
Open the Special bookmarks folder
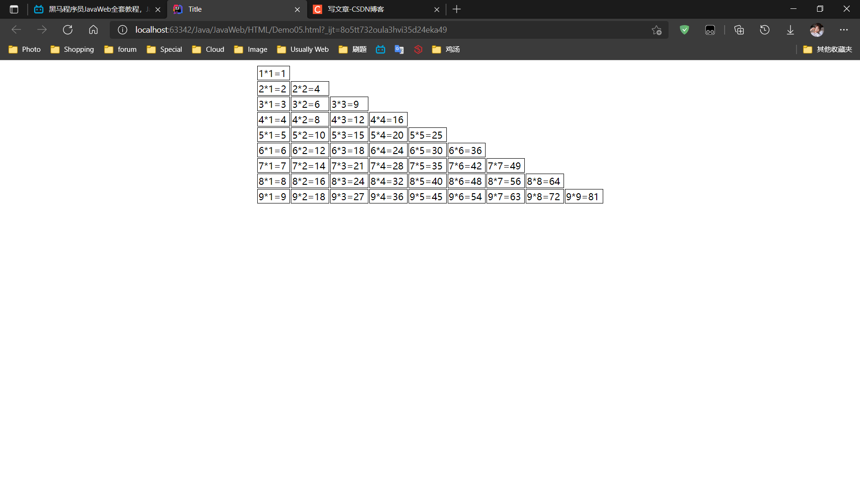click(164, 49)
